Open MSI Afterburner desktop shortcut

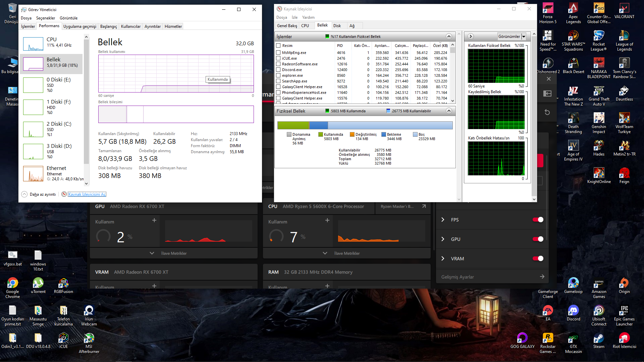(89, 343)
